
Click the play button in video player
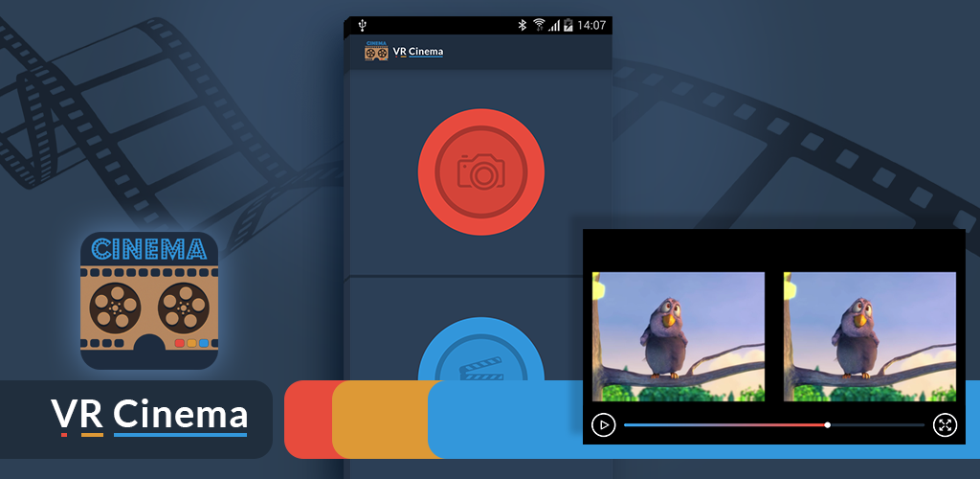tap(604, 425)
